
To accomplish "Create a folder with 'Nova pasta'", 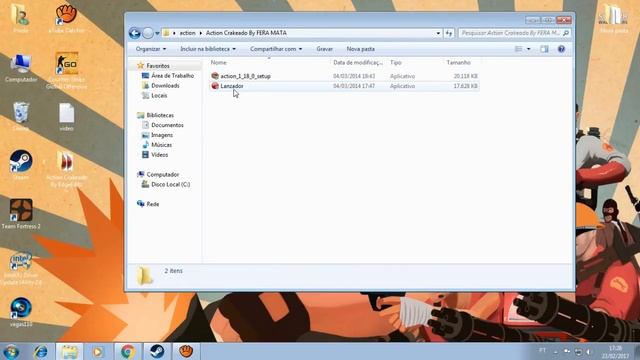I will [360, 49].
